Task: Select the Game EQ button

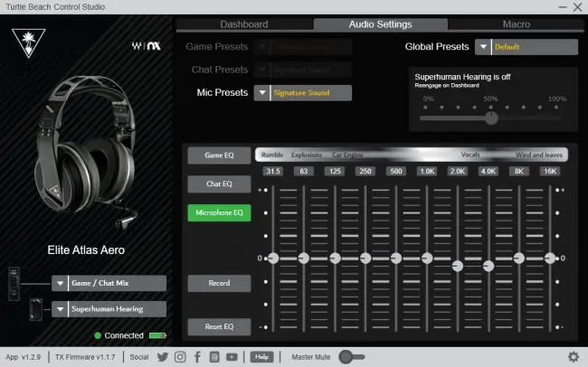Action: [220, 155]
